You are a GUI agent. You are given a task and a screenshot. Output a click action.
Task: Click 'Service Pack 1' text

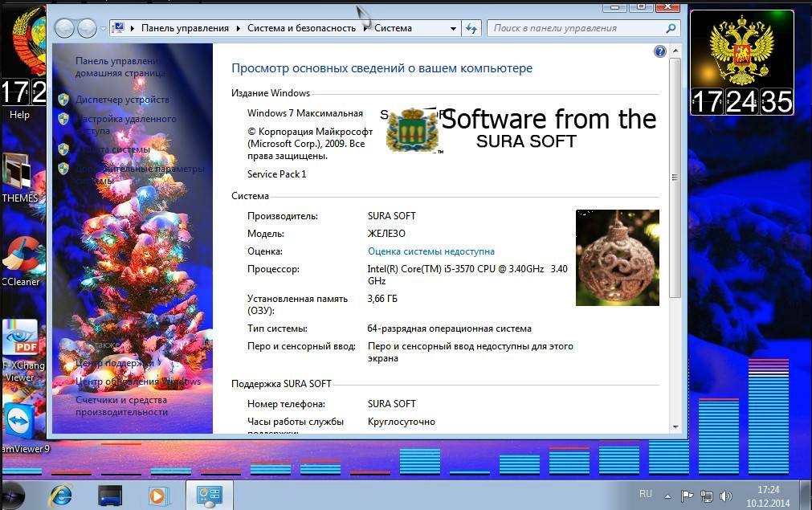[276, 174]
